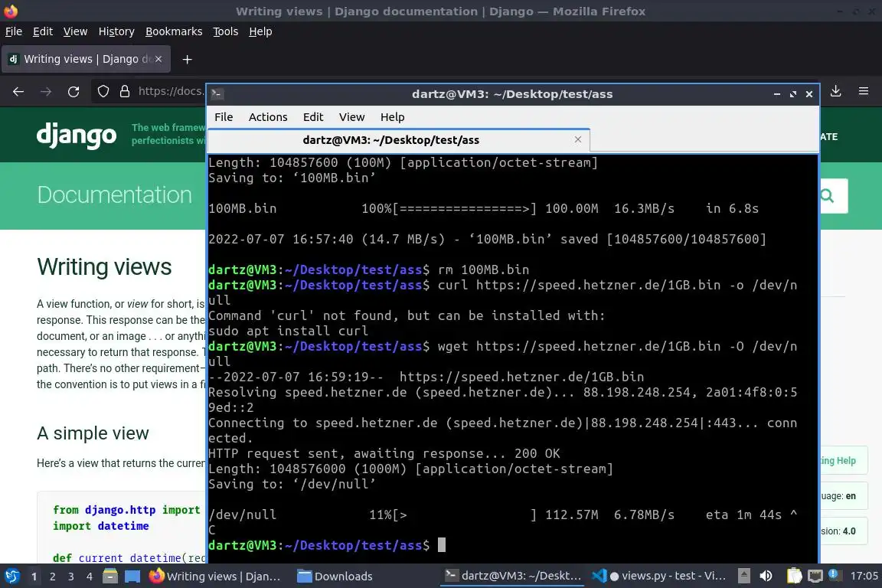Click the terminal prompt cursor line

(x=327, y=545)
